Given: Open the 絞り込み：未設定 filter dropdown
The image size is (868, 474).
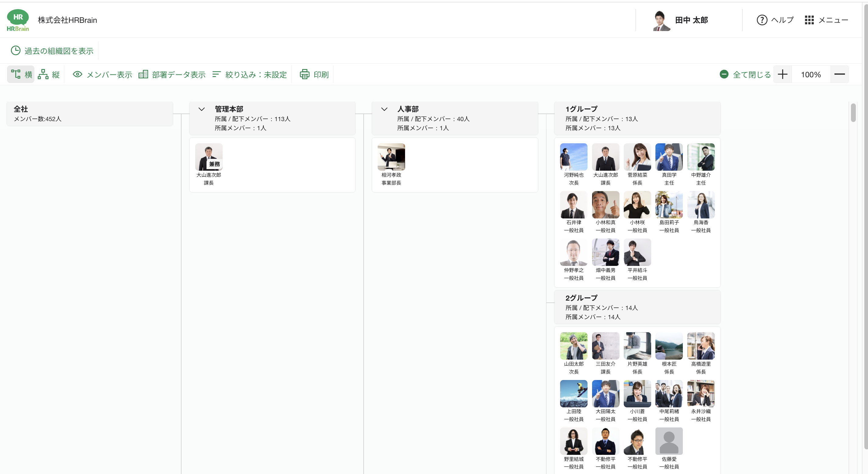Looking at the screenshot, I should point(250,75).
